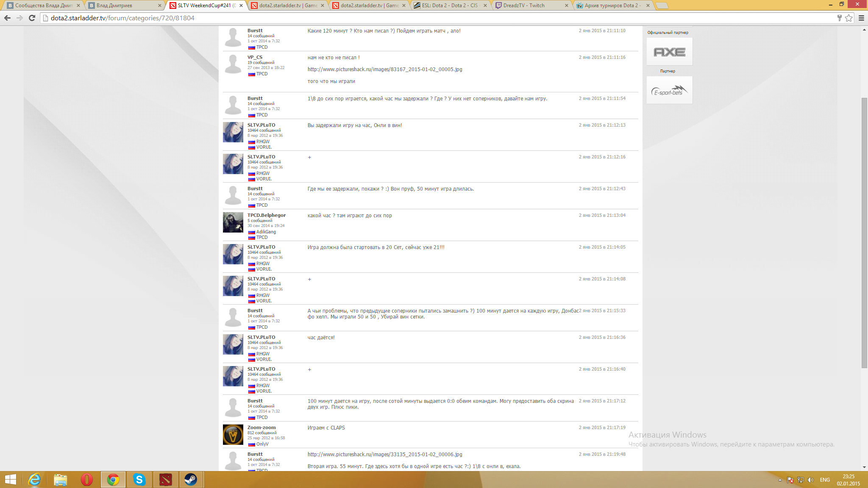Image resolution: width=868 pixels, height=488 pixels.
Task: Open the 83167 pictureshack image link
Action: [384, 69]
